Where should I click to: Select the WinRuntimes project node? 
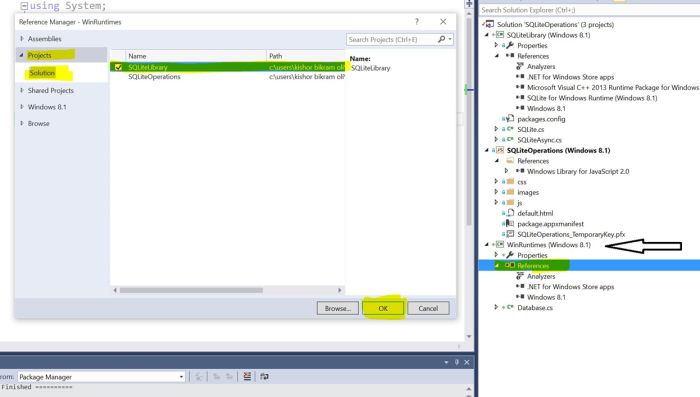click(x=549, y=245)
